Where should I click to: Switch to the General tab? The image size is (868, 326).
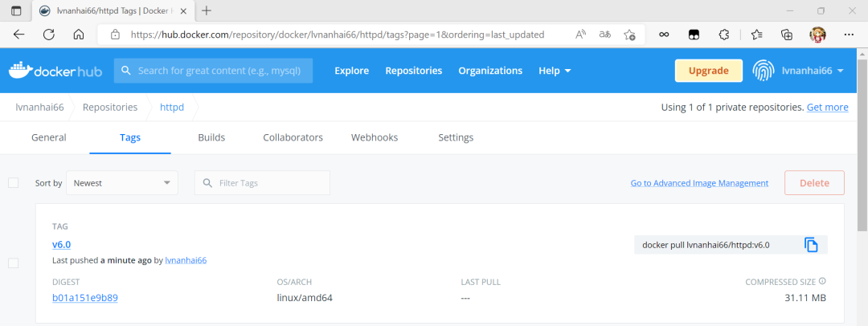tap(49, 137)
